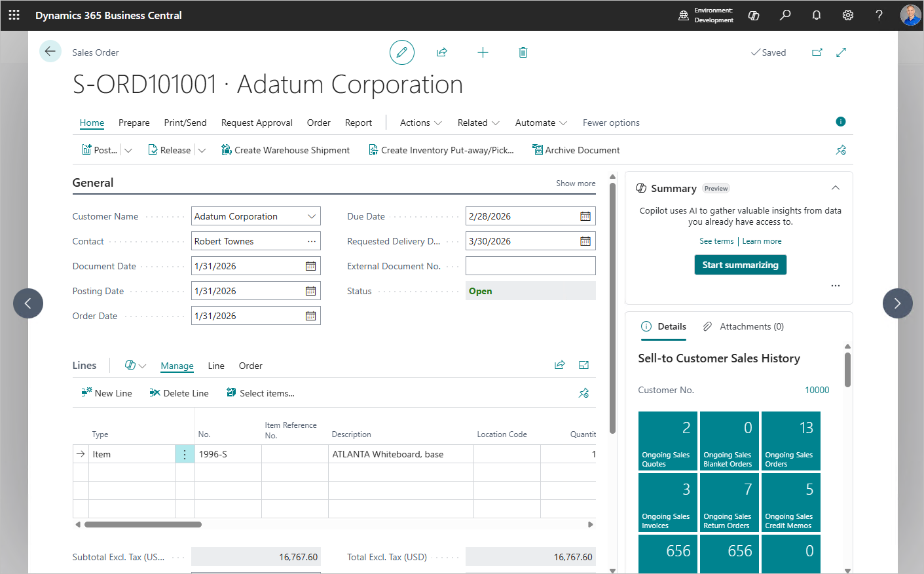Switch to the Prepare tab
This screenshot has width=924, height=574.
click(x=134, y=123)
